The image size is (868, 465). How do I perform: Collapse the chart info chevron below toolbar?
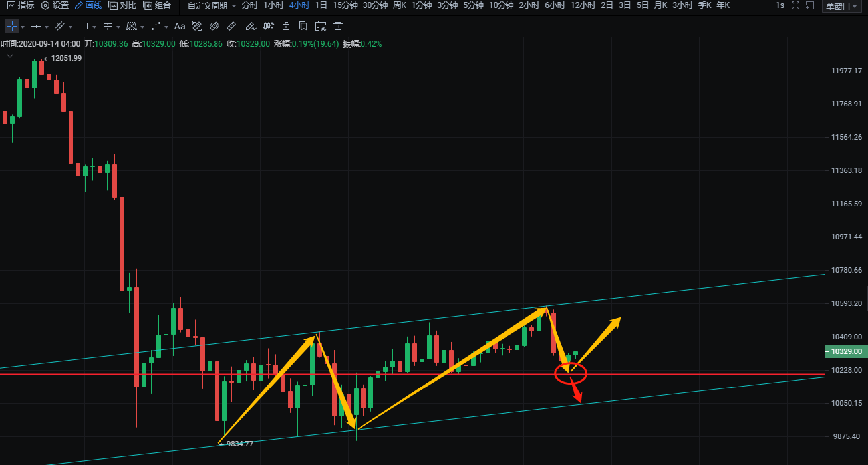coord(9,57)
